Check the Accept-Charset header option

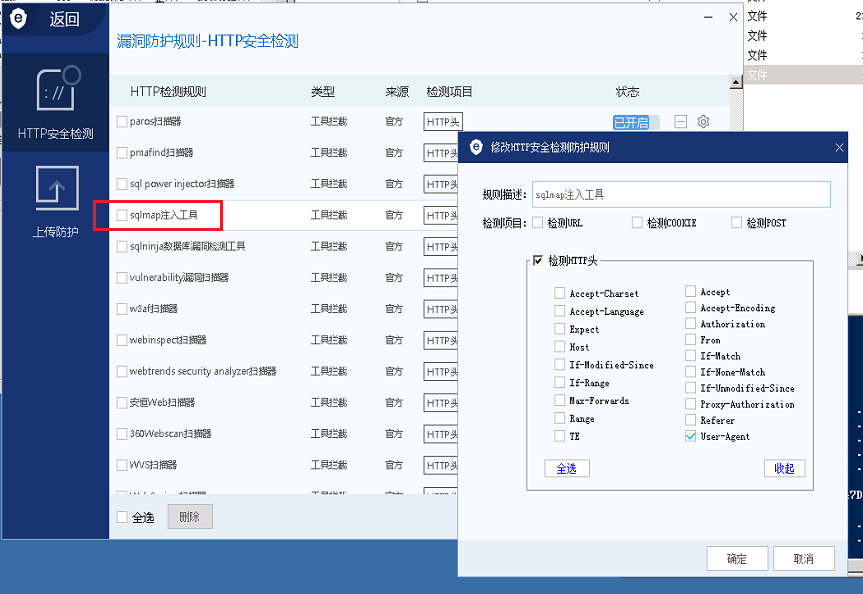pos(560,293)
